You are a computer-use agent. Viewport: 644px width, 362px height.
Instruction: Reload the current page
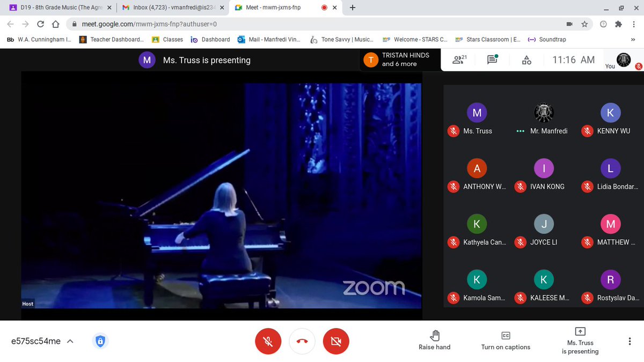(x=41, y=24)
